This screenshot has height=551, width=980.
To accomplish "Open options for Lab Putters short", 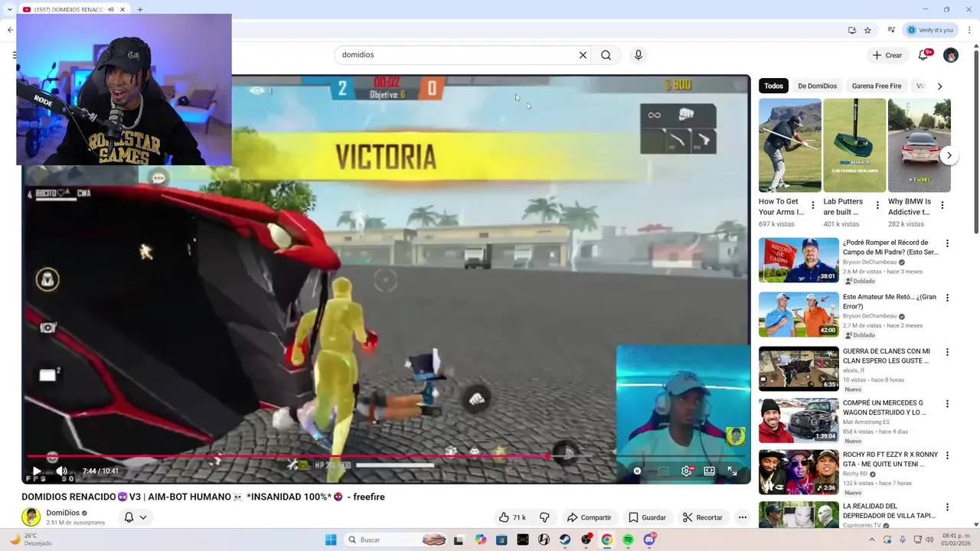I will 877,205.
